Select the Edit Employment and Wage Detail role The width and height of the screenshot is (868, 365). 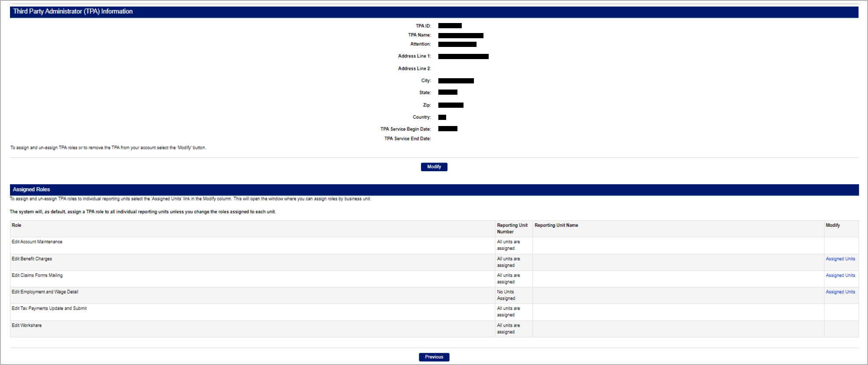[45, 292]
